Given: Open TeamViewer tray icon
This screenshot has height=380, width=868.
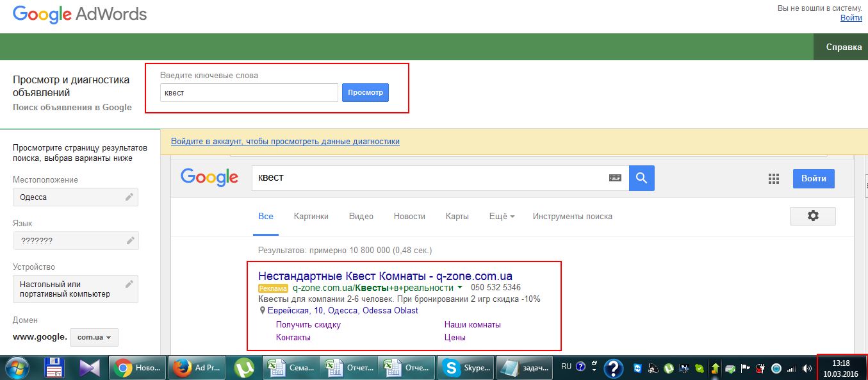Looking at the screenshot, I should click(638, 368).
